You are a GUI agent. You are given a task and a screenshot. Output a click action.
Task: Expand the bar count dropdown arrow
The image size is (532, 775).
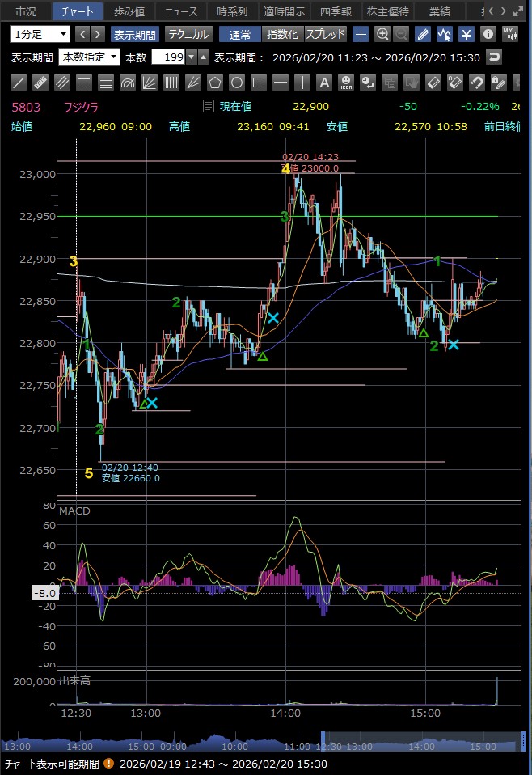tap(191, 57)
